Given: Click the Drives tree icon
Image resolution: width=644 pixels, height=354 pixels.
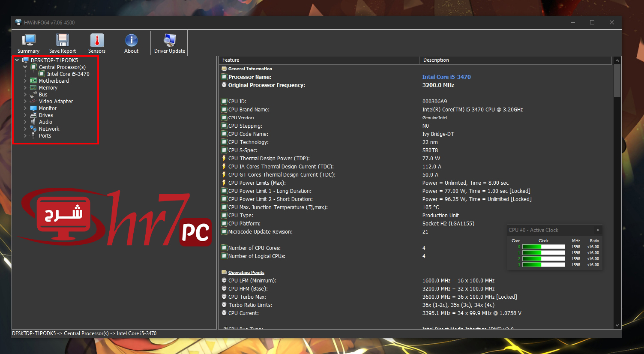Looking at the screenshot, I should pyautogui.click(x=33, y=115).
